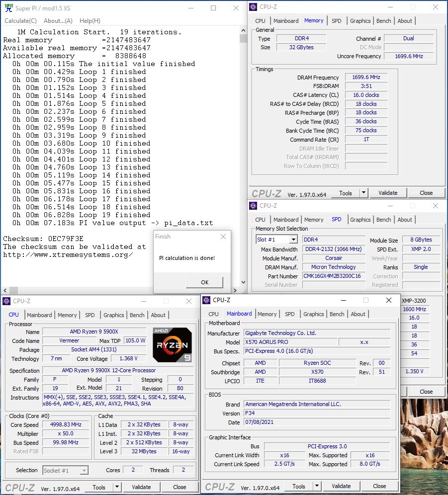This screenshot has height=495, width=448.
Task: Click Super PI vertical scrollbar up arrow
Action: click(x=243, y=31)
